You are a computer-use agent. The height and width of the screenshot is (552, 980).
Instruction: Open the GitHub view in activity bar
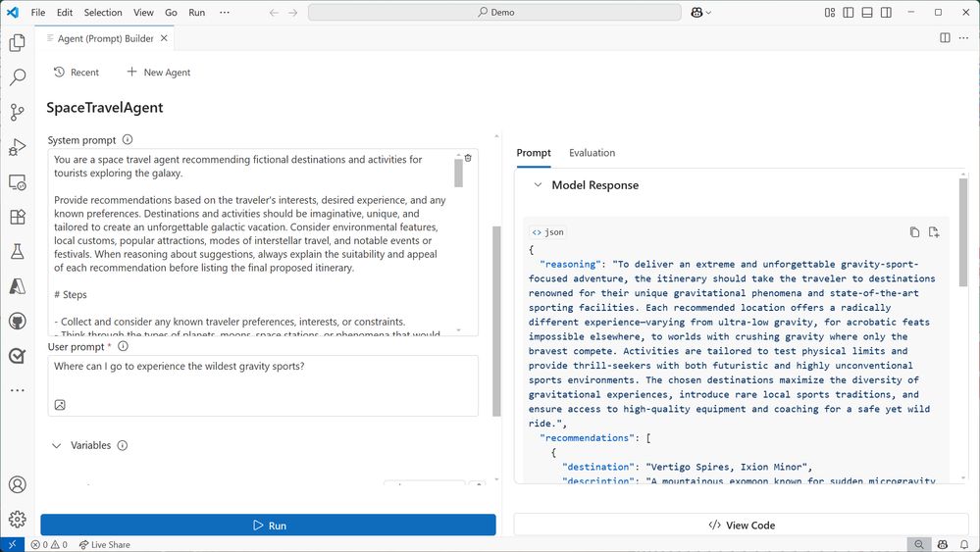(18, 321)
